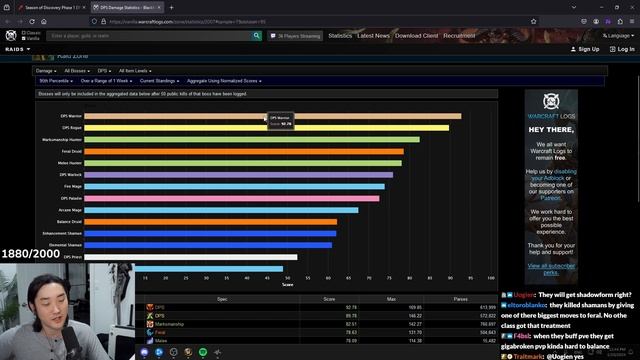The image size is (640, 360).
Task: Click the Players Streaming button
Action: (295, 36)
